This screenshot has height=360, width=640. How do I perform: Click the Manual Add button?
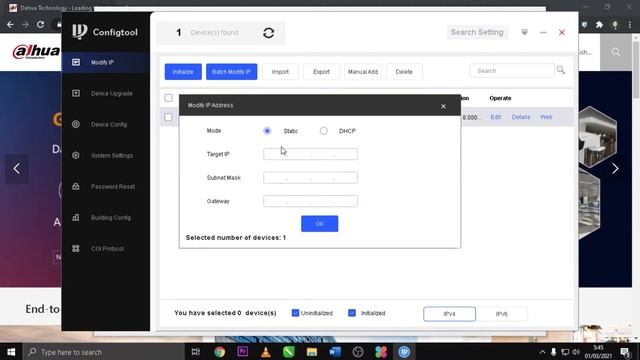tap(363, 72)
